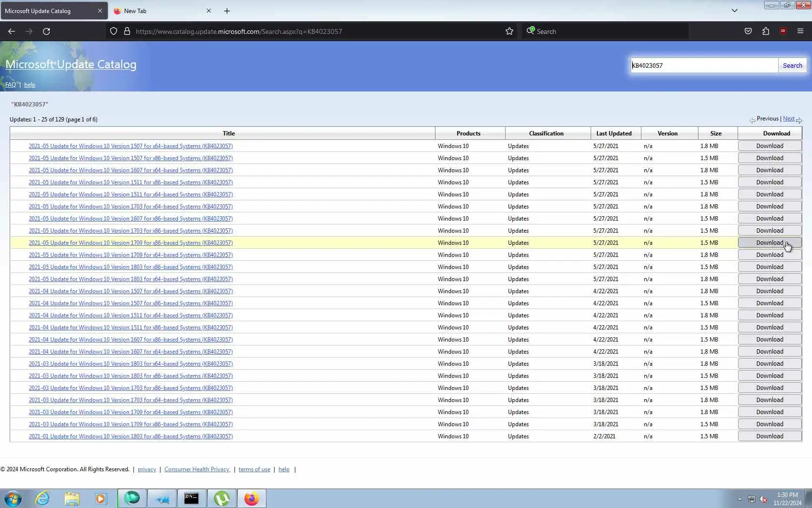Open 2021-03 Update for Version 1803 x64 link
This screenshot has height=508, width=812.
[x=130, y=364]
